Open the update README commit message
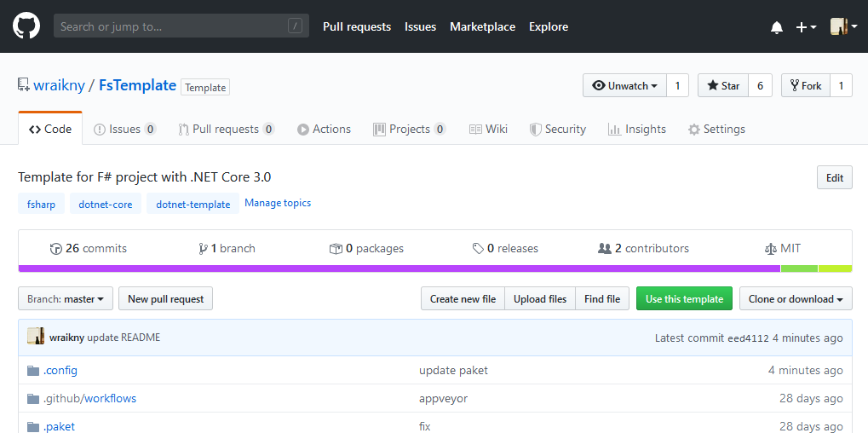This screenshot has height=433, width=868. pos(124,338)
